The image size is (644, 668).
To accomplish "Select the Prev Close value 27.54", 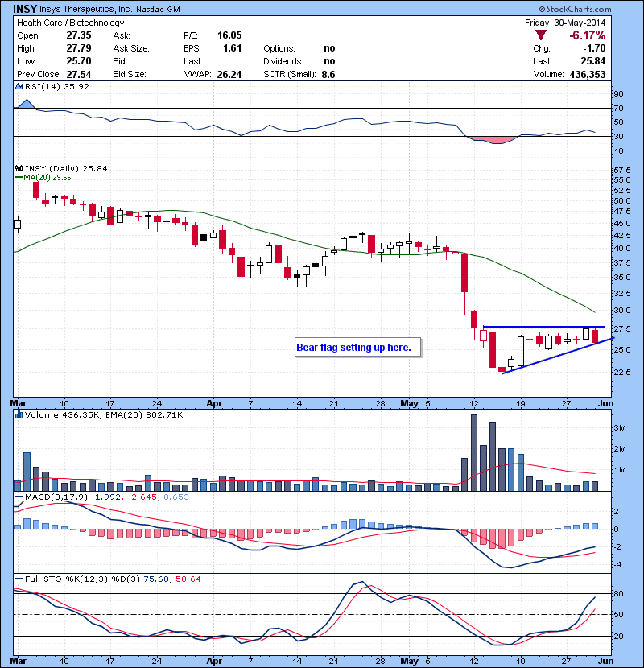I will (x=79, y=75).
